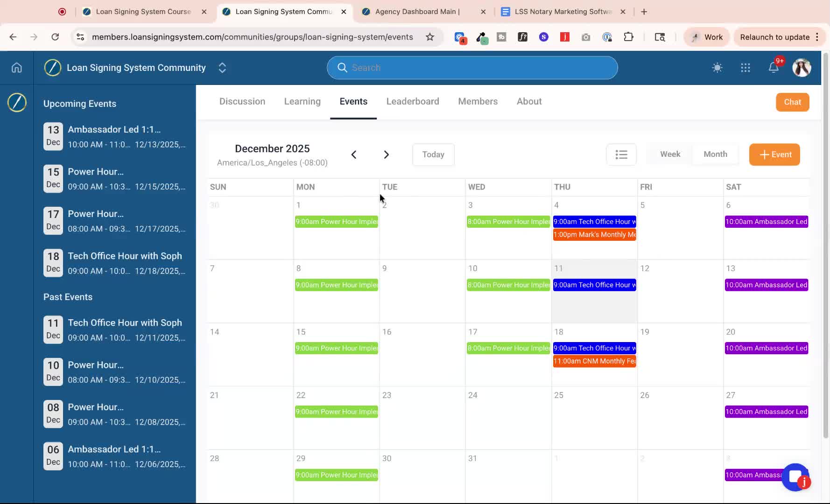The image size is (830, 504).
Task: Click the address bar URL
Action: (x=252, y=37)
